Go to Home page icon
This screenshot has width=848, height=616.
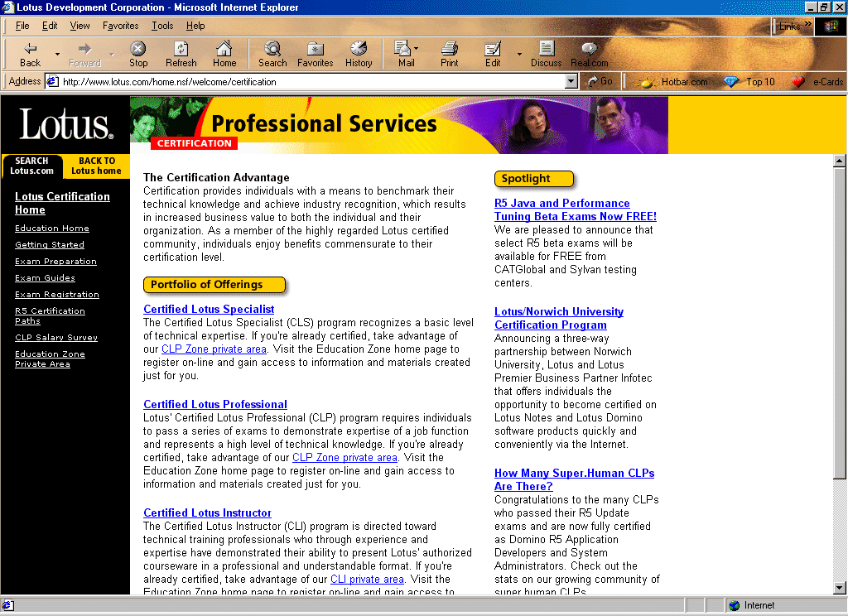[x=224, y=48]
